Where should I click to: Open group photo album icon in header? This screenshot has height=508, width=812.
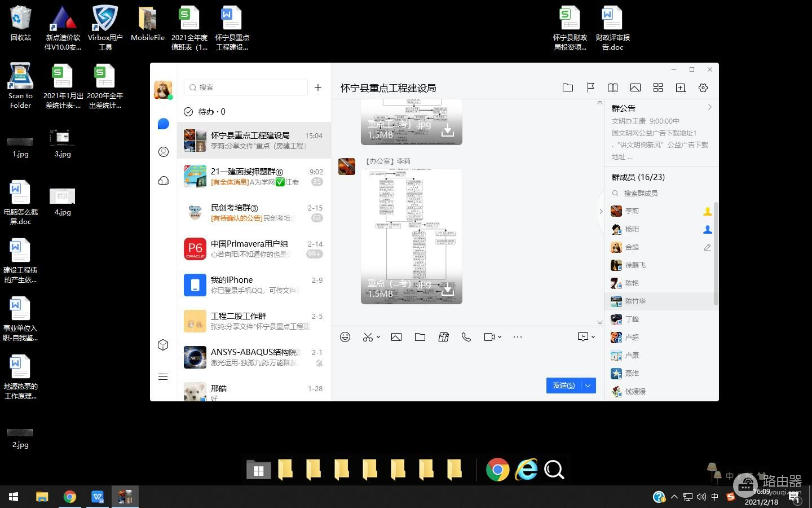(636, 87)
